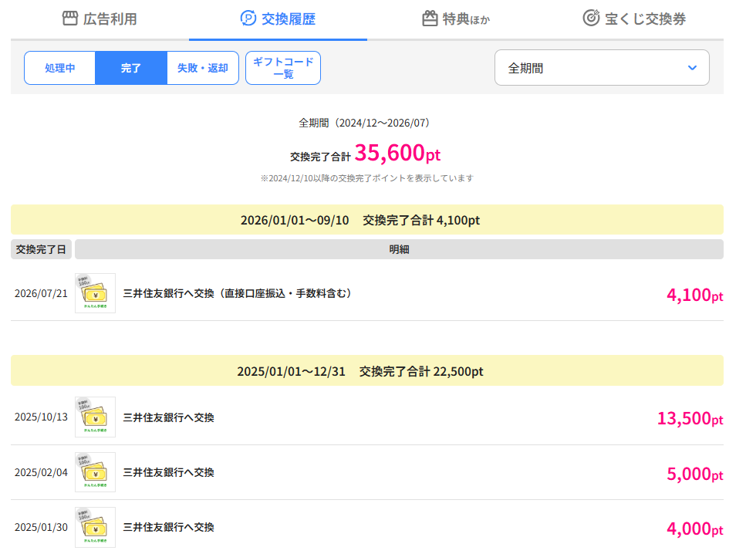
Task: Click the thumbnail for the 2026/07/21 exchange
Action: point(95,293)
